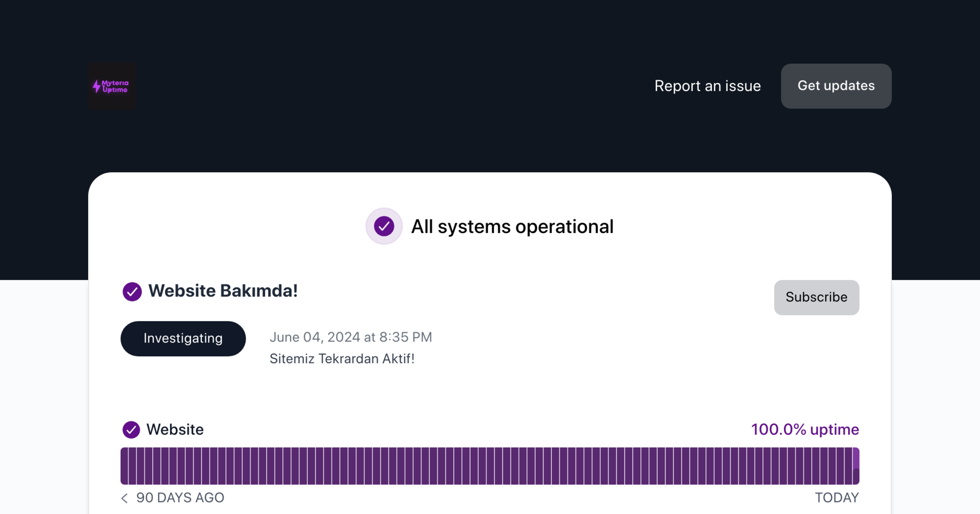Click the checkmark icon beside the Website component
This screenshot has width=980, height=514.
[x=131, y=429]
